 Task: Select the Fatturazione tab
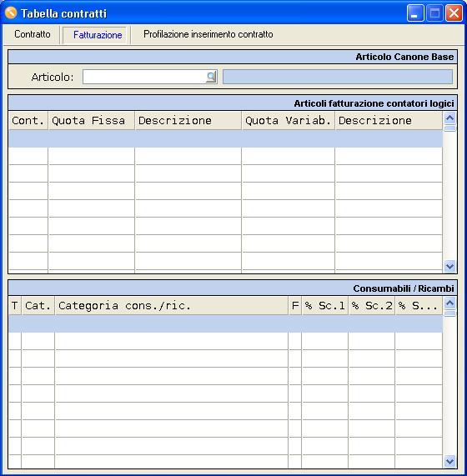tap(98, 35)
